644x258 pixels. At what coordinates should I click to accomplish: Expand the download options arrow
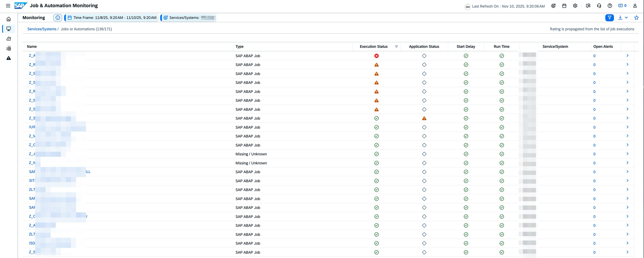(626, 18)
